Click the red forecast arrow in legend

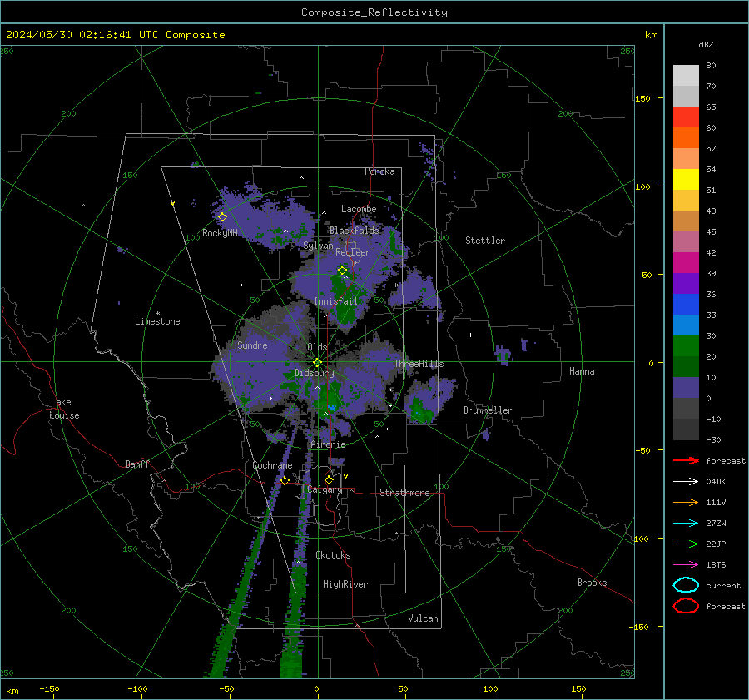686,460
